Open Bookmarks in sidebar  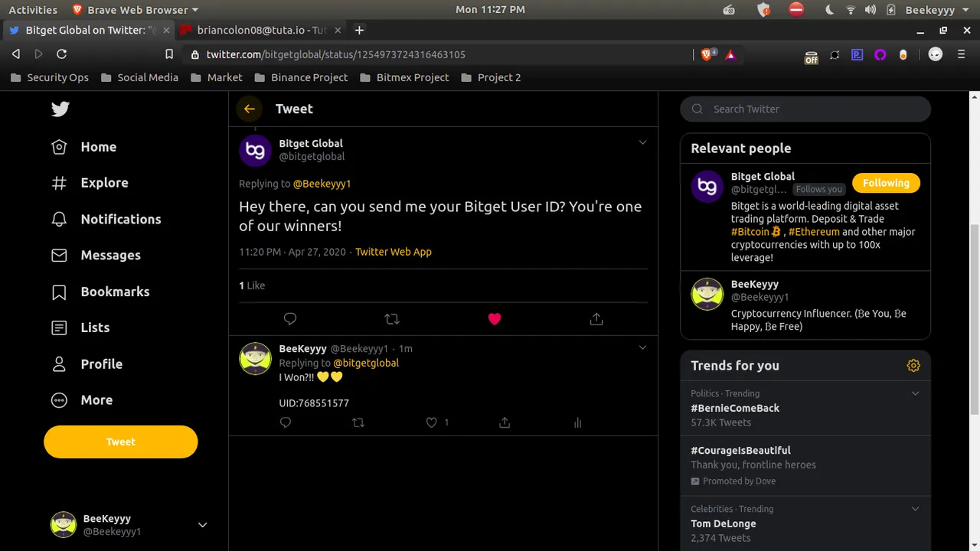pos(100,292)
